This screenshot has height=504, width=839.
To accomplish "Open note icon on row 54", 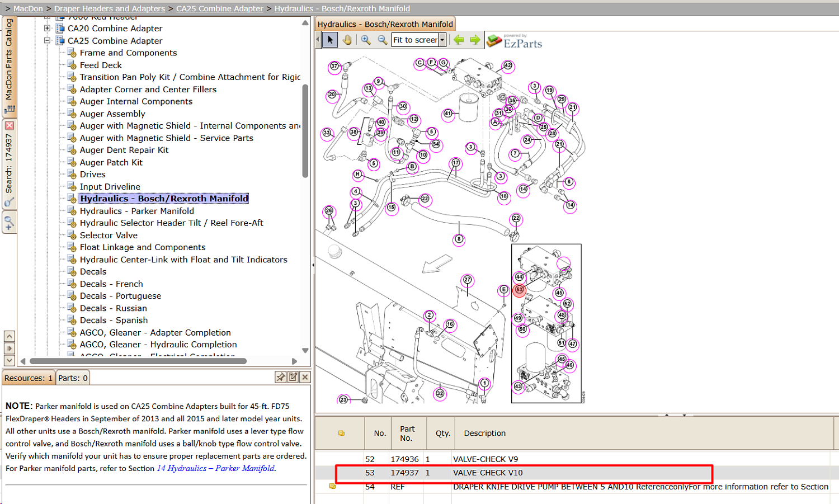I will [332, 487].
